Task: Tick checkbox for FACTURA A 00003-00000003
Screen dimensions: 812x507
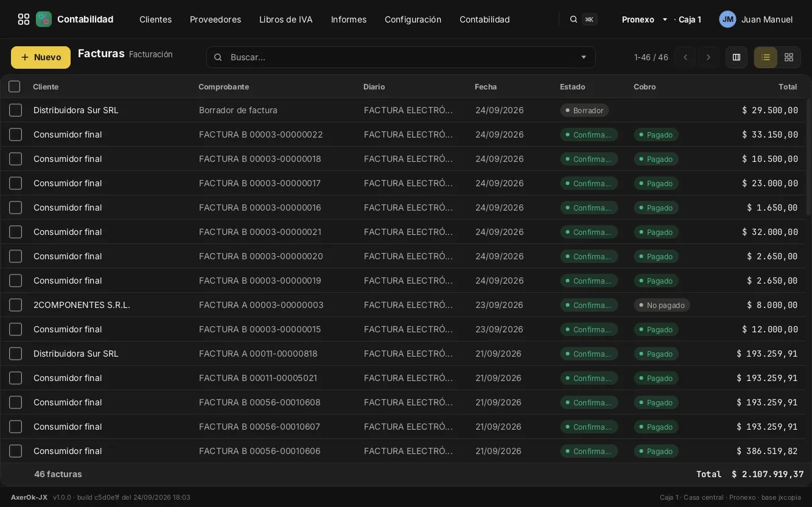Action: 16,305
